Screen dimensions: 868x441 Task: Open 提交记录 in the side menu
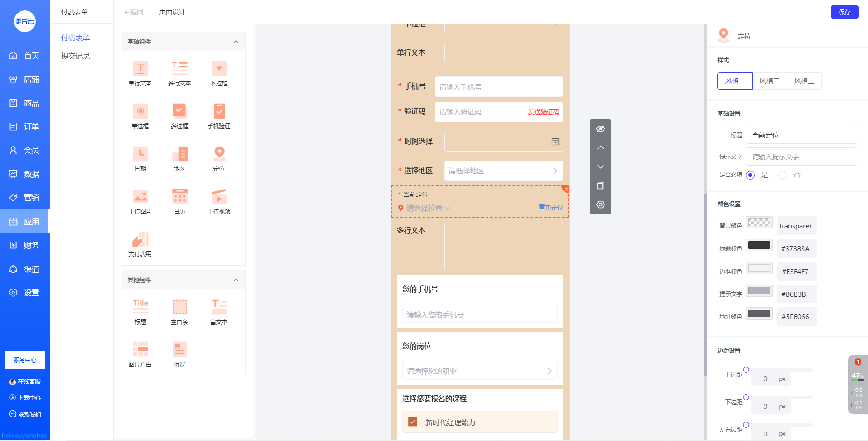[75, 56]
